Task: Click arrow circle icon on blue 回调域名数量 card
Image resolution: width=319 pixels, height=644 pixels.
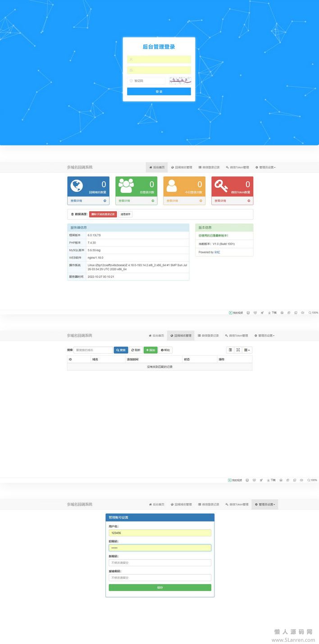Action: (x=105, y=201)
